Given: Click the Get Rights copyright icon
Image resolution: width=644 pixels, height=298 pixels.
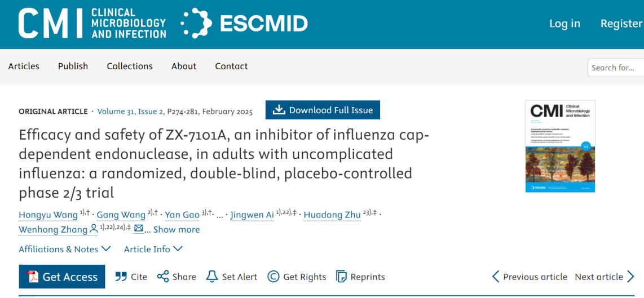Looking at the screenshot, I should (x=274, y=277).
